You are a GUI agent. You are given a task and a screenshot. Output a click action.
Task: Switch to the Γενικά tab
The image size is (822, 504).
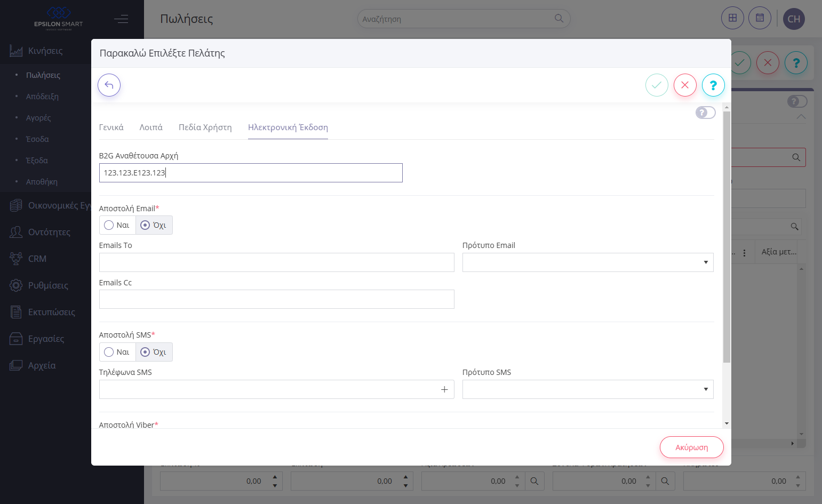pyautogui.click(x=111, y=127)
